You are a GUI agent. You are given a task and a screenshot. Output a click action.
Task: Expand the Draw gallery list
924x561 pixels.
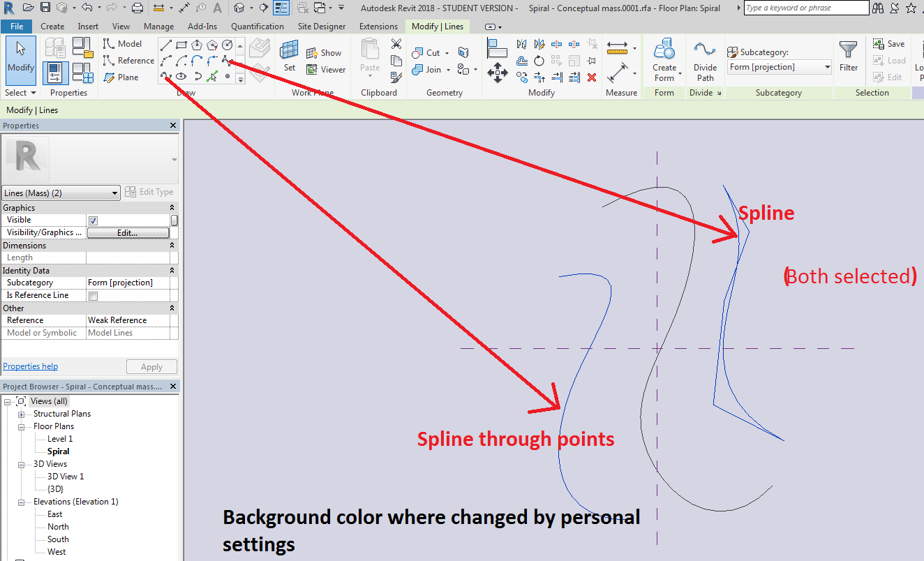click(x=241, y=78)
